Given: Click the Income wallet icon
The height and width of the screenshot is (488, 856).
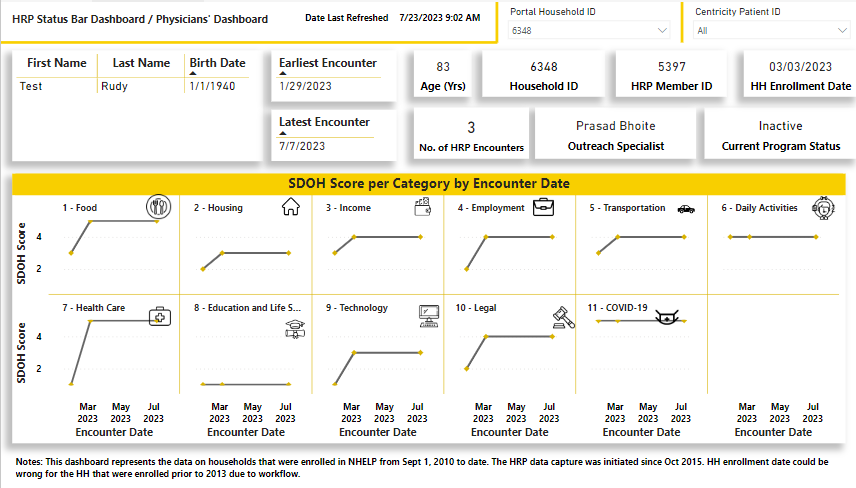Looking at the screenshot, I should 422,207.
